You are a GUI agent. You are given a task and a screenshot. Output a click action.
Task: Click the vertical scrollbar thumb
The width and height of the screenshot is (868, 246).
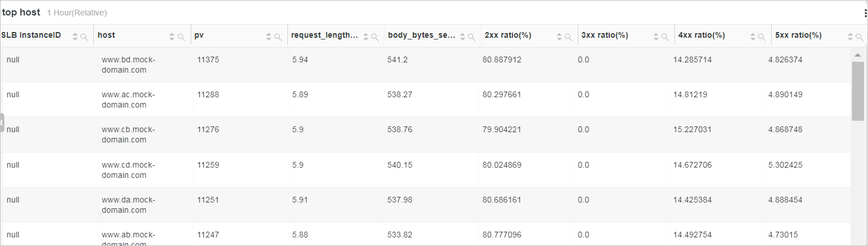[x=858, y=90]
